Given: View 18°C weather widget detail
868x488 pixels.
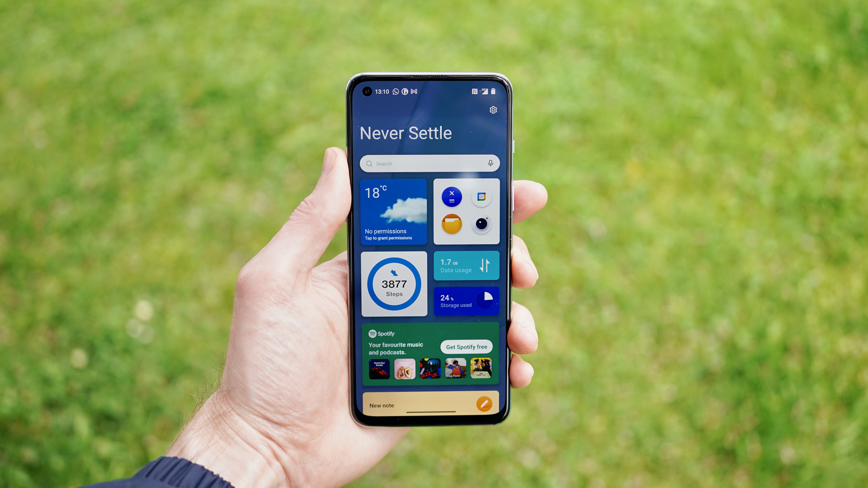Looking at the screenshot, I should [394, 212].
